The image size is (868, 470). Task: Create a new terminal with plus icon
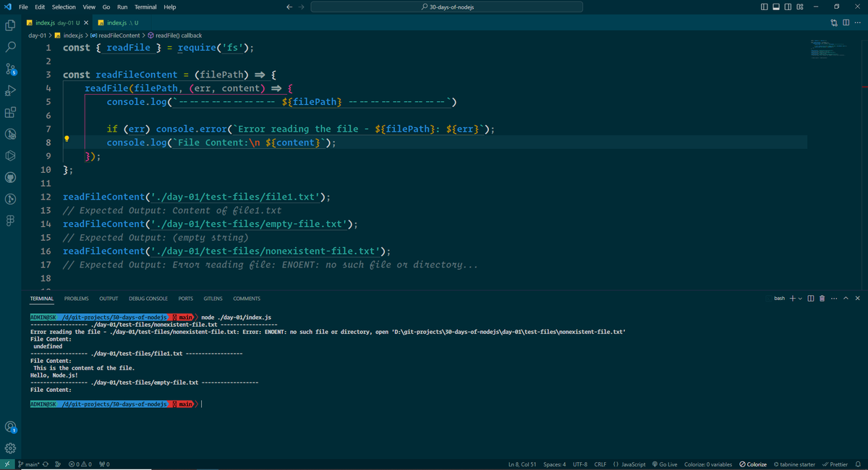click(x=792, y=298)
